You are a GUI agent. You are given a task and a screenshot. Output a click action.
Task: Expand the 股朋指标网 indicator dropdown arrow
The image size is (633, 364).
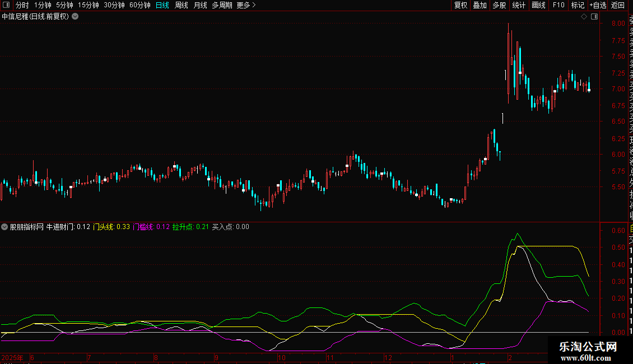click(x=5, y=227)
